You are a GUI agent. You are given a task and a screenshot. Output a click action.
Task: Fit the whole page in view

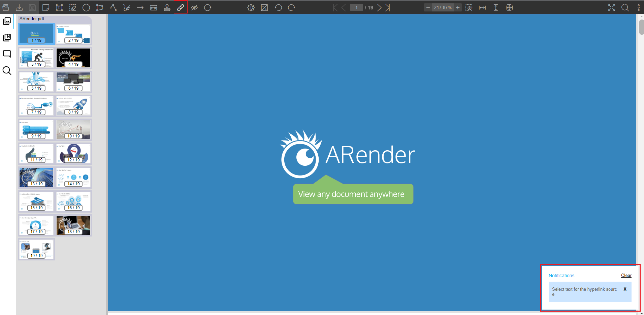(509, 7)
